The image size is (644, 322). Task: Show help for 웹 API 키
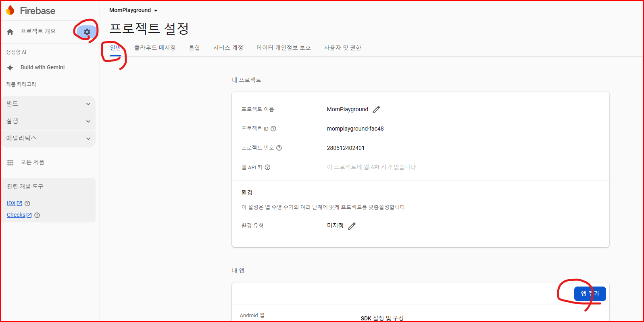[267, 167]
